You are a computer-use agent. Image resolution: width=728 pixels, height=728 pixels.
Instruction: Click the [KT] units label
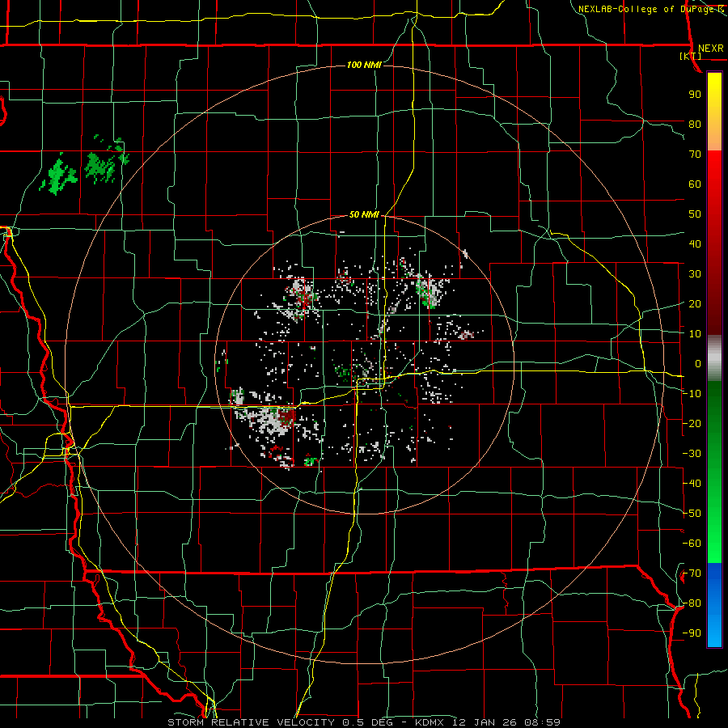[690, 56]
